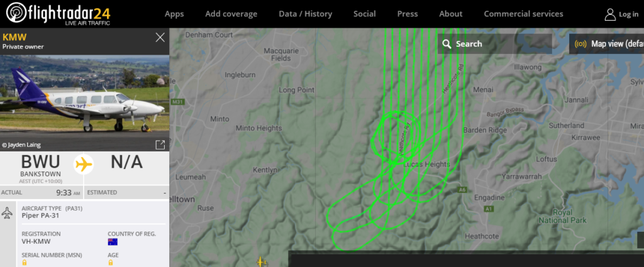Open the Map view selector
The height and width of the screenshot is (267, 644).
[607, 44]
